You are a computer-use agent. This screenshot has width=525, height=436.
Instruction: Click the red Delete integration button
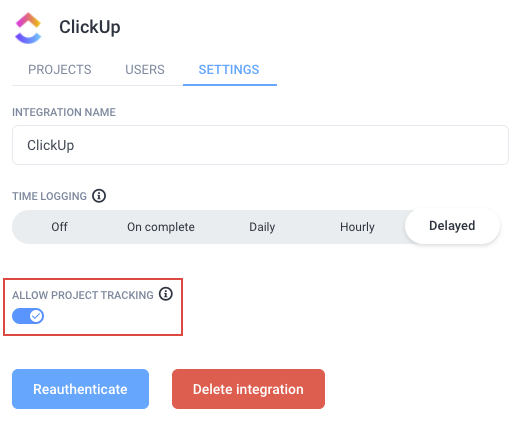coord(248,389)
